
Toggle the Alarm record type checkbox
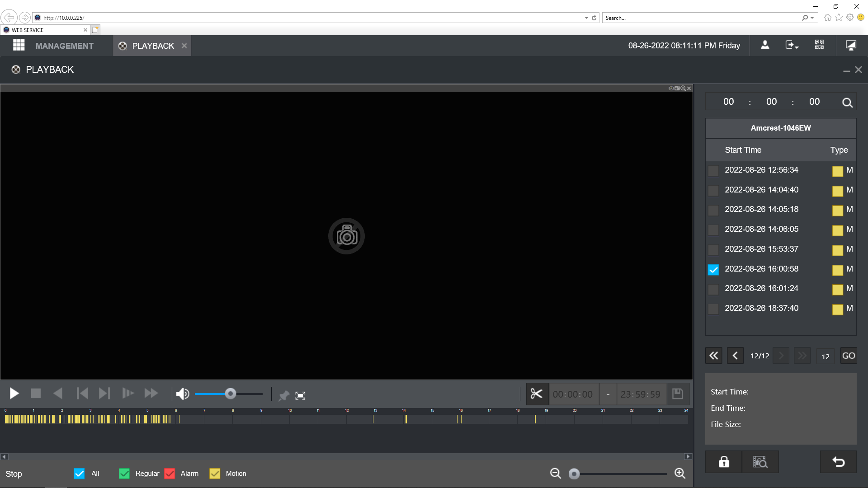click(170, 474)
